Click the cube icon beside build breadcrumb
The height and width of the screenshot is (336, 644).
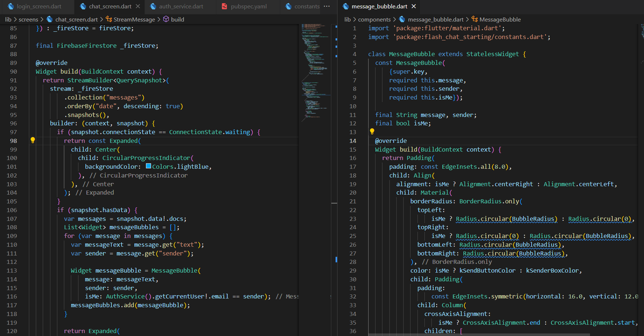166,19
